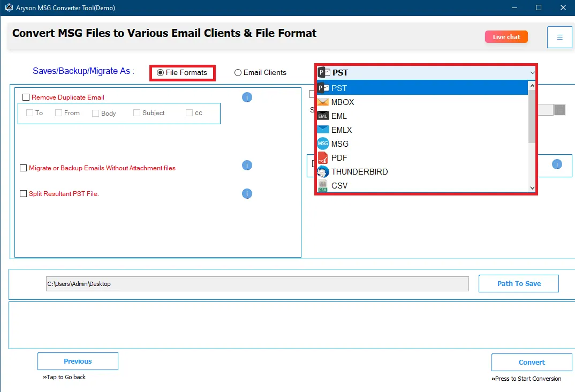Image resolution: width=575 pixels, height=392 pixels.
Task: Click the gray calendar button at right edge
Action: (559, 110)
